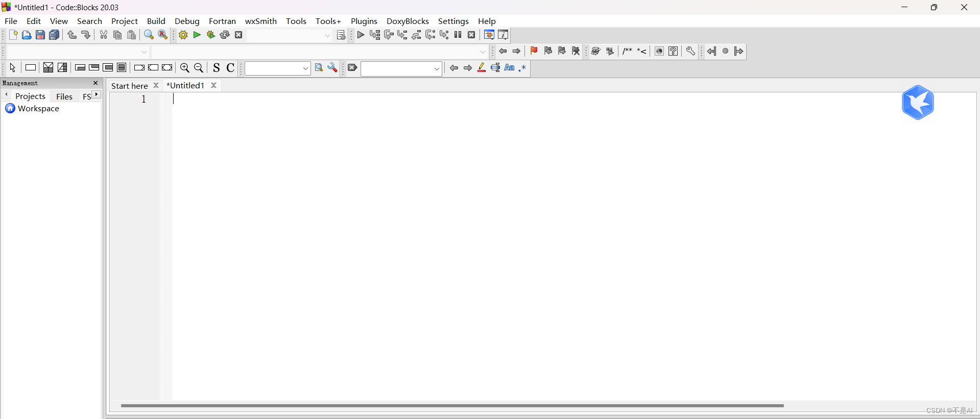Screen dimensions: 980x419
Task: Run doxywizard from the DoxyBlocks toolbar
Action: pos(595,52)
